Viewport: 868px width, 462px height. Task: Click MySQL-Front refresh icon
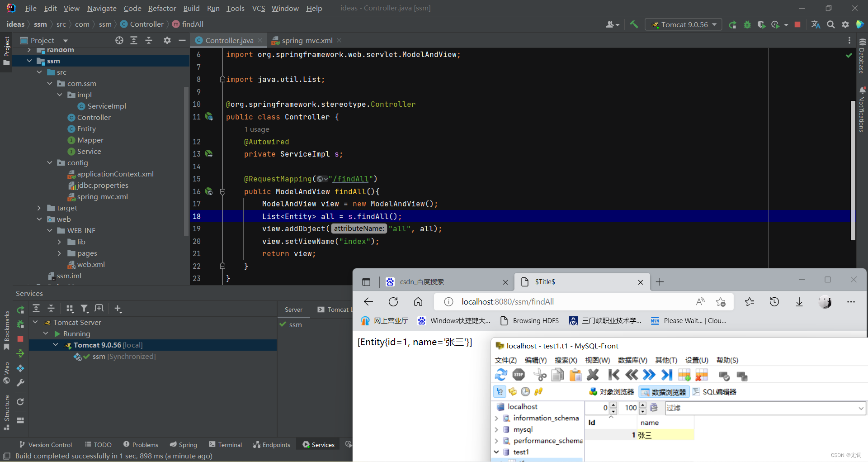point(501,375)
